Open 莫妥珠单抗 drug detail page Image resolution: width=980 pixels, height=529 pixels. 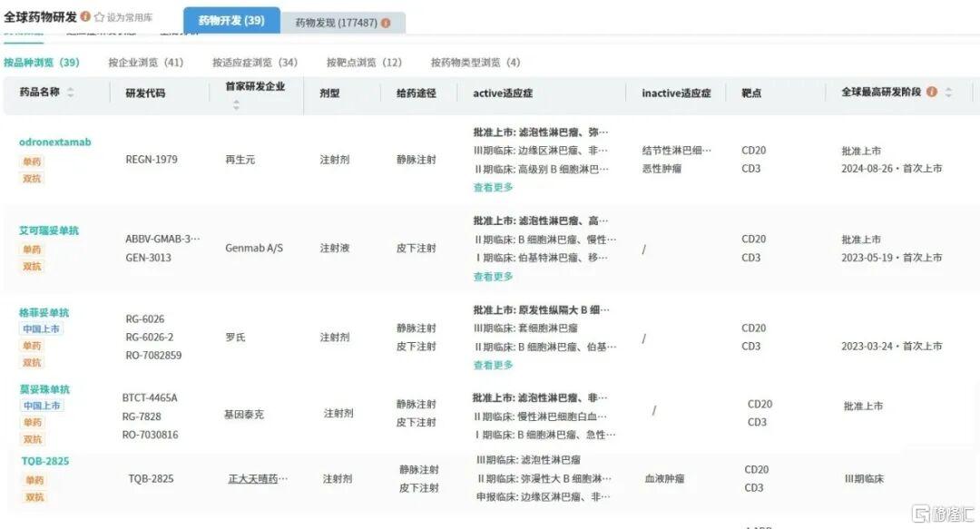tap(44, 389)
